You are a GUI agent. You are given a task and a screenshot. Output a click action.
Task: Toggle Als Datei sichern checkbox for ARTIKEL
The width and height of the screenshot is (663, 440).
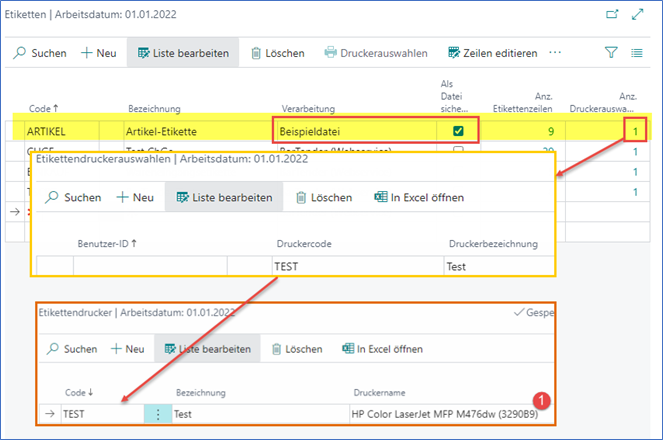(458, 130)
